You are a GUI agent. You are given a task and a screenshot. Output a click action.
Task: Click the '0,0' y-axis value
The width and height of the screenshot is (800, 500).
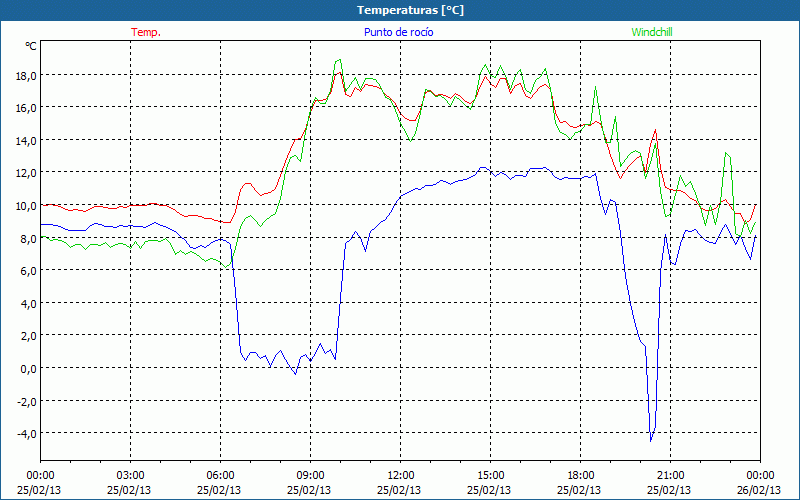[x=28, y=368]
